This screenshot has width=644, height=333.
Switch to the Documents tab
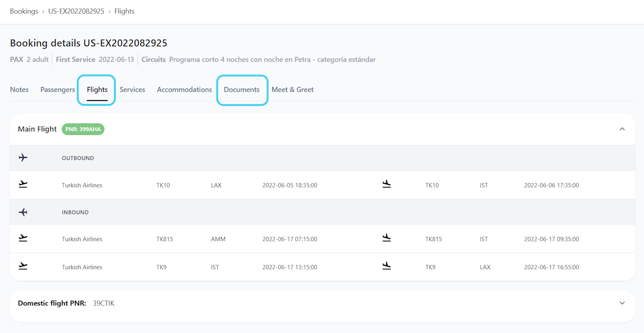pos(242,90)
